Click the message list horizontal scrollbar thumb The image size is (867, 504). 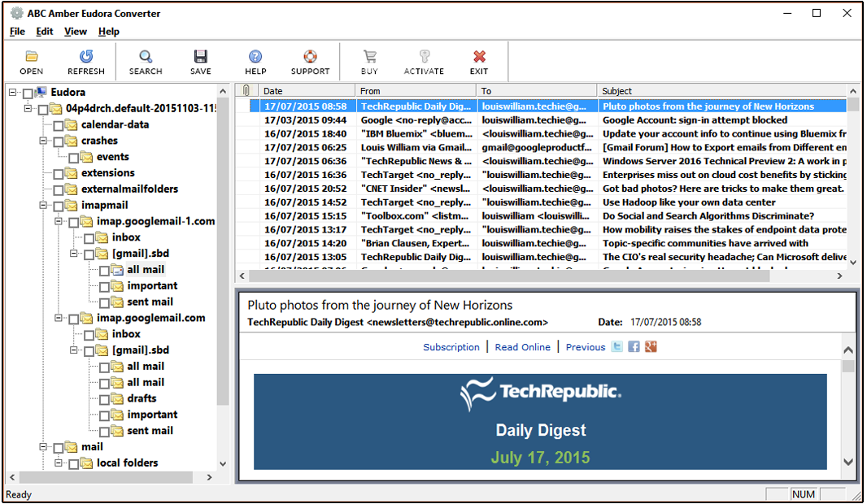(508, 276)
